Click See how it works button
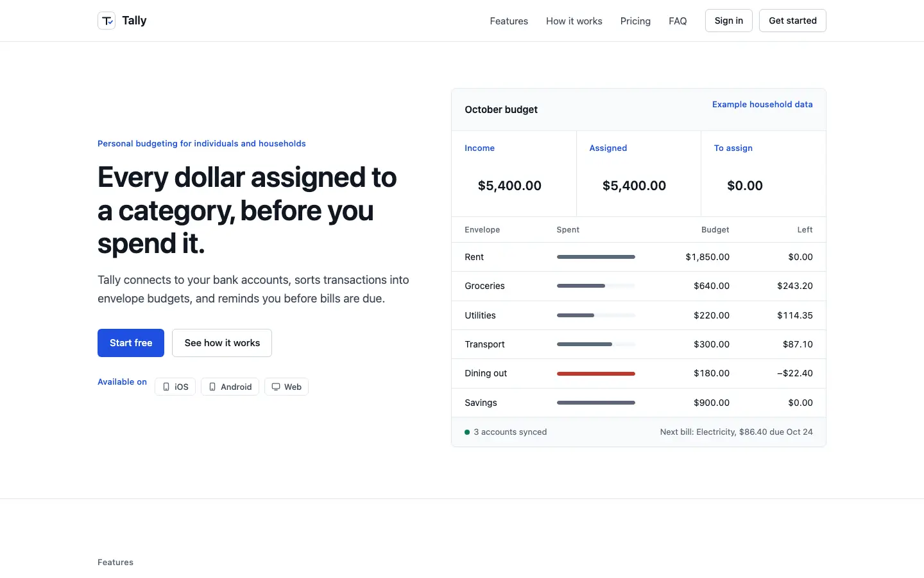The height and width of the screenshot is (578, 924). tap(222, 343)
